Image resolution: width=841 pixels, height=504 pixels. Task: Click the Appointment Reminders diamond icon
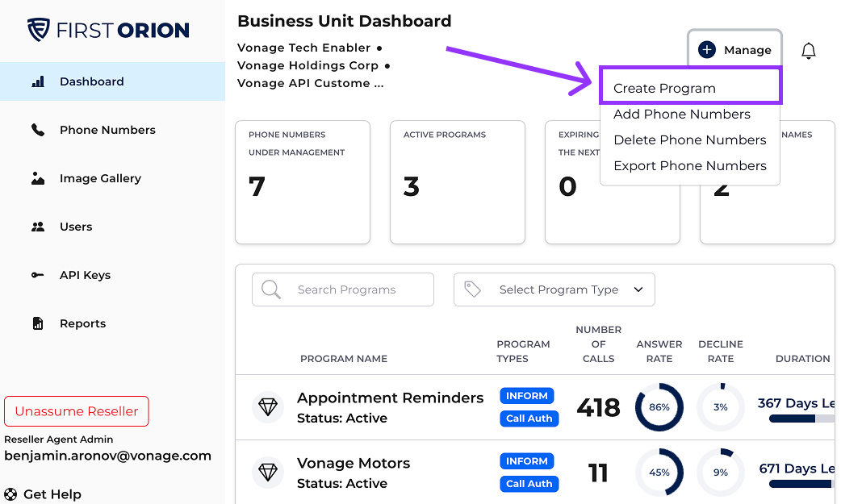coord(268,407)
